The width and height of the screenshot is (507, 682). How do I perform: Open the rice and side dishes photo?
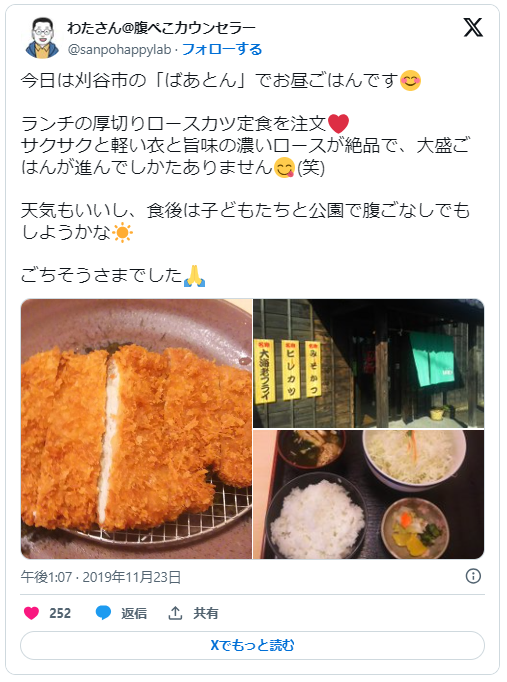click(369, 495)
